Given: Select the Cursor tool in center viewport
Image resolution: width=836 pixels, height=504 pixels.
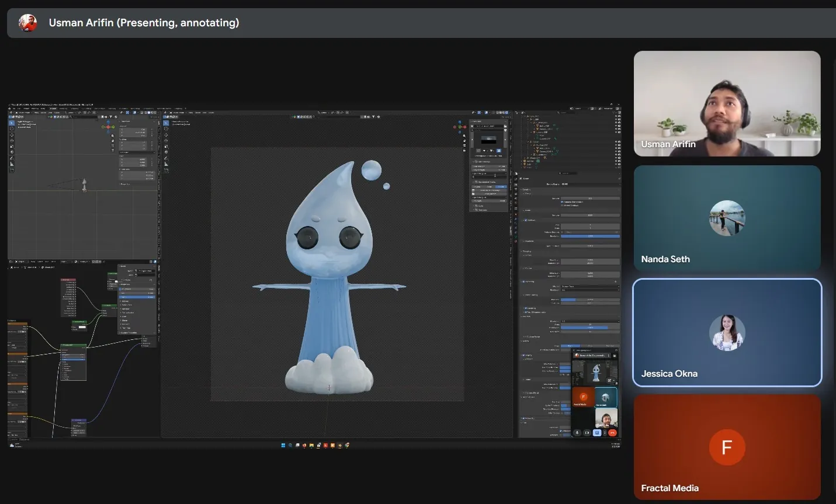Looking at the screenshot, I should point(166,128).
